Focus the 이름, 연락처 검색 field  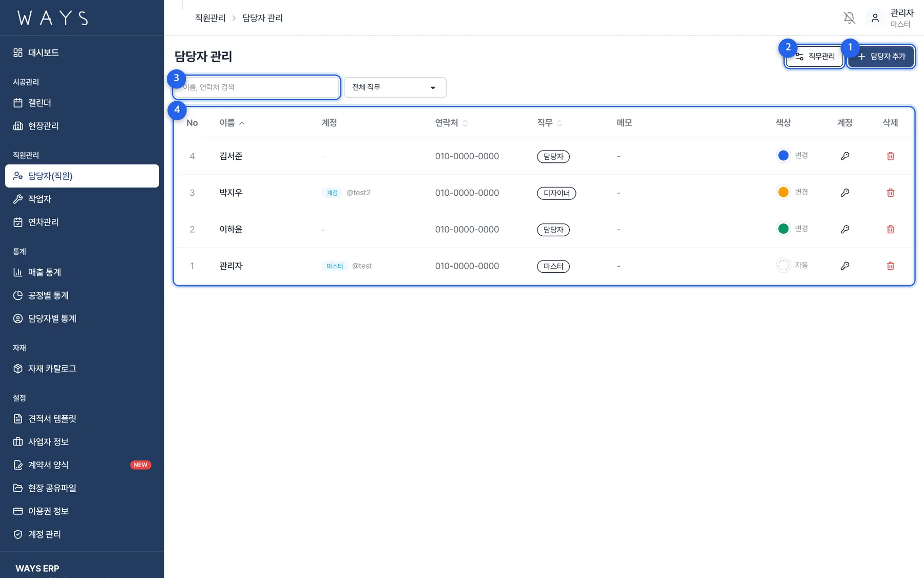click(x=257, y=87)
